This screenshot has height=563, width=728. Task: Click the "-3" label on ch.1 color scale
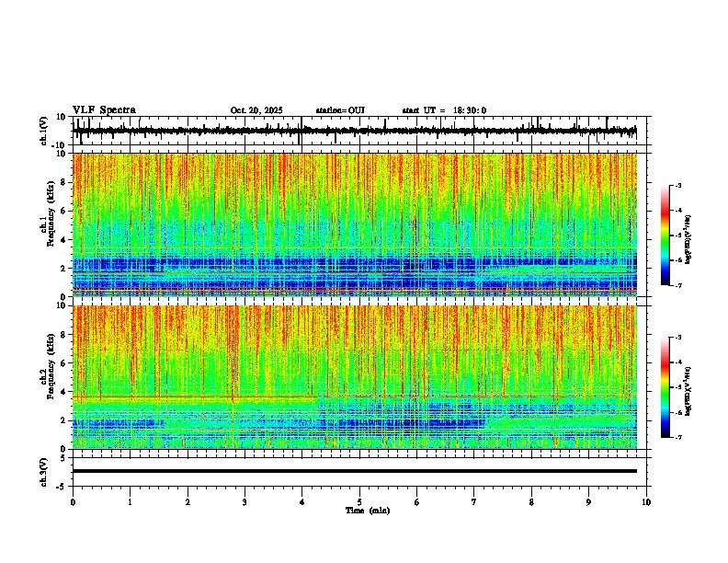pyautogui.click(x=678, y=185)
